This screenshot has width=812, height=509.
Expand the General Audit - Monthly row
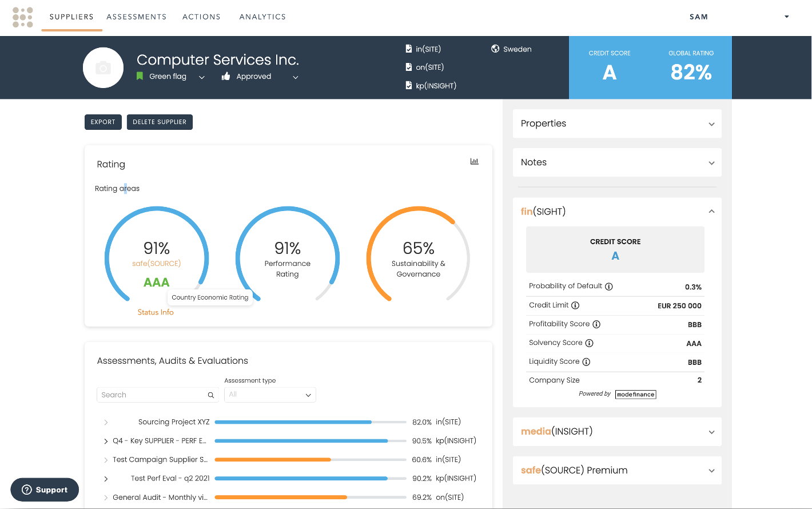coord(106,498)
